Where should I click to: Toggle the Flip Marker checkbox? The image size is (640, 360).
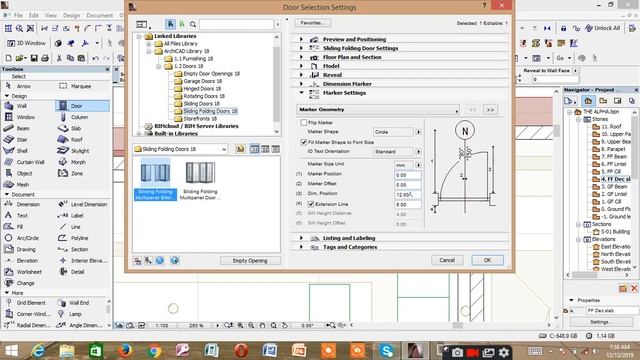pos(304,122)
